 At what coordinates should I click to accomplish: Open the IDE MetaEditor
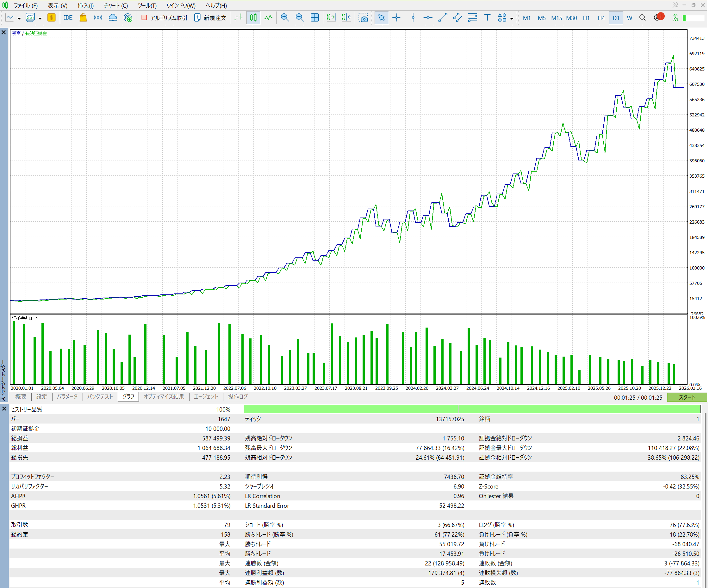68,18
